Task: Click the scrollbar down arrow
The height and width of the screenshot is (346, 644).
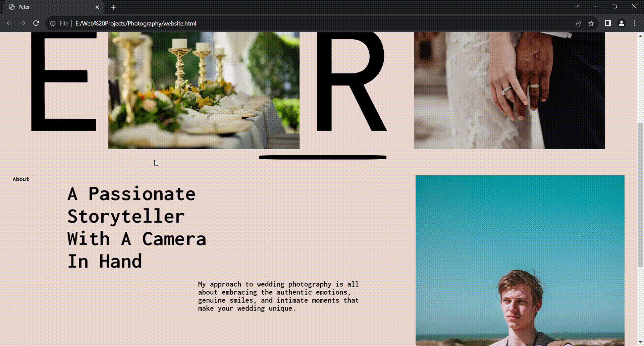Action: pos(640,342)
